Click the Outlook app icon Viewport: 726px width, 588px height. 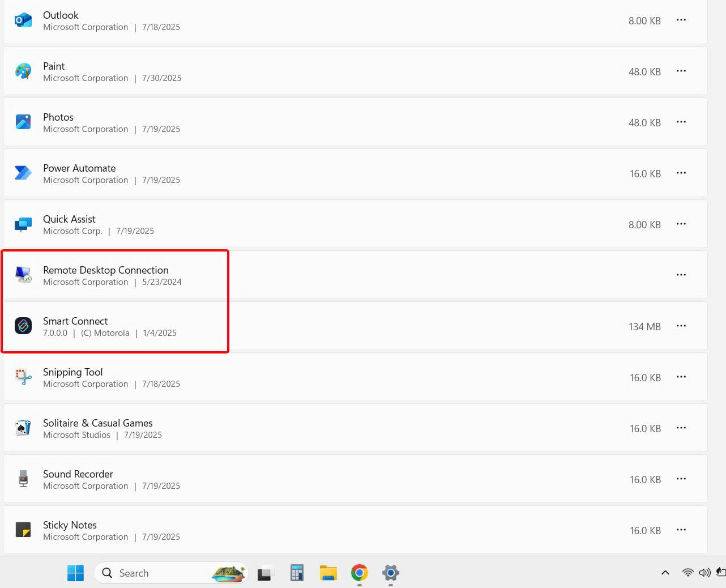point(23,20)
